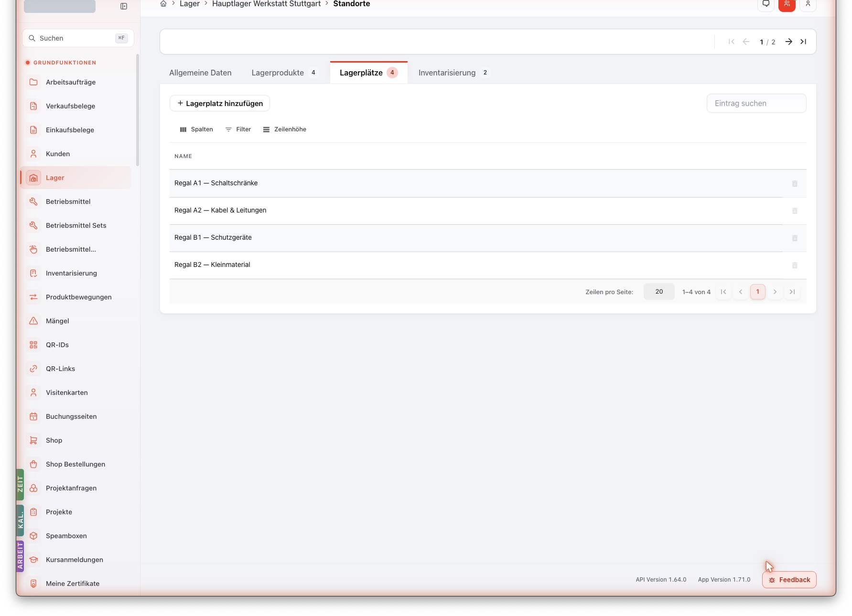Click the Shop Bestellungen bag icon
The height and width of the screenshot is (616, 852).
coord(33,464)
